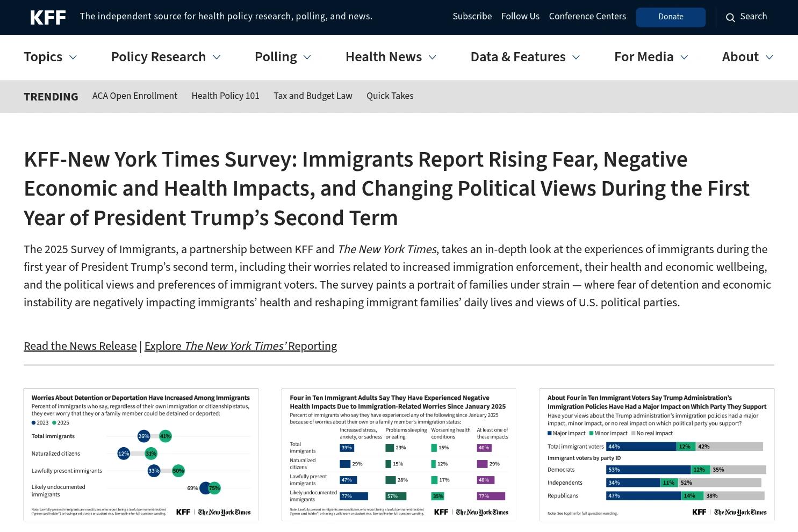Open the immigrant voters party impact chart
The height and width of the screenshot is (532, 798).
657,455
